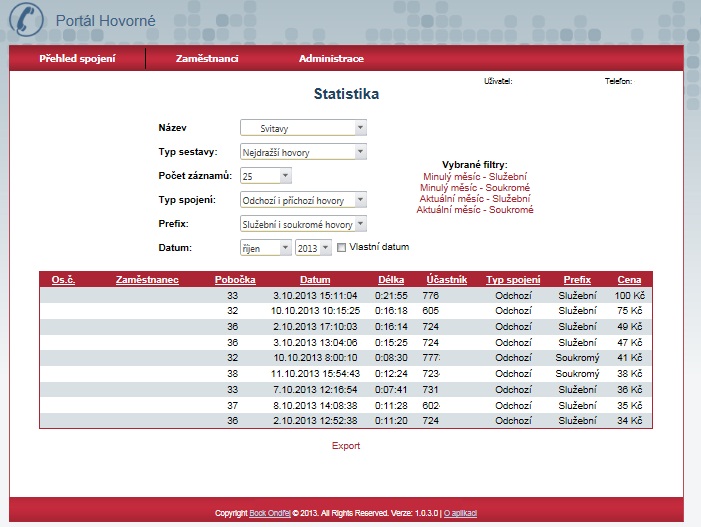Click Soukromý prefix in the 38 Kč row

pyautogui.click(x=577, y=374)
